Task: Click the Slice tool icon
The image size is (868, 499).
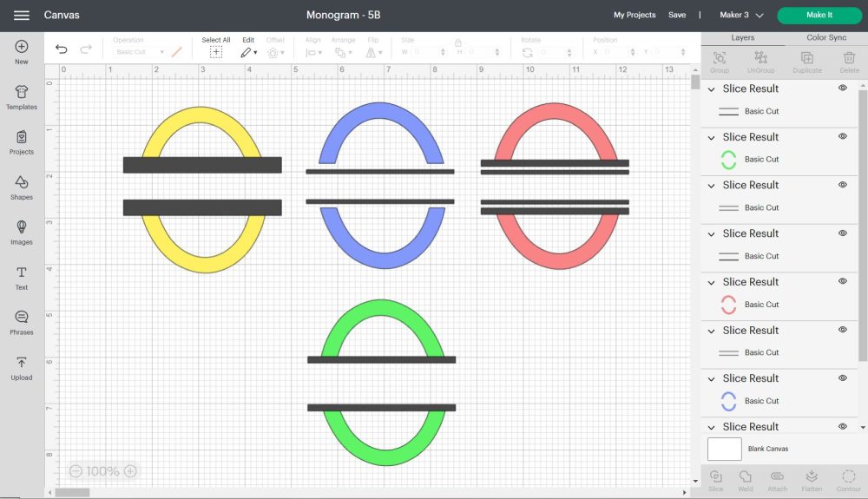Action: click(x=716, y=479)
